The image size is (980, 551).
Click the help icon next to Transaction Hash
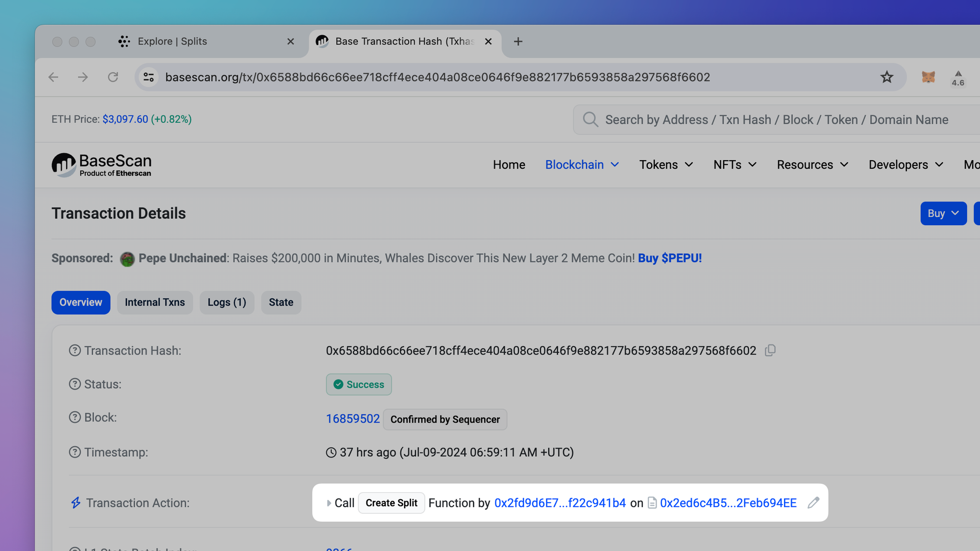point(74,351)
